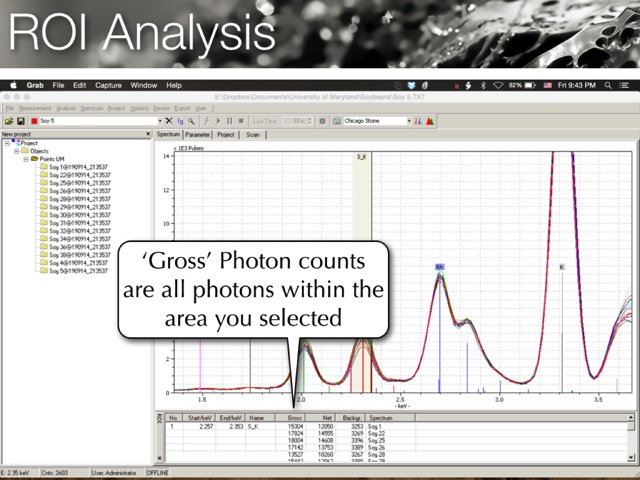Switch to the Parameter tab
Screen dimensions: 640x480
click(x=197, y=134)
